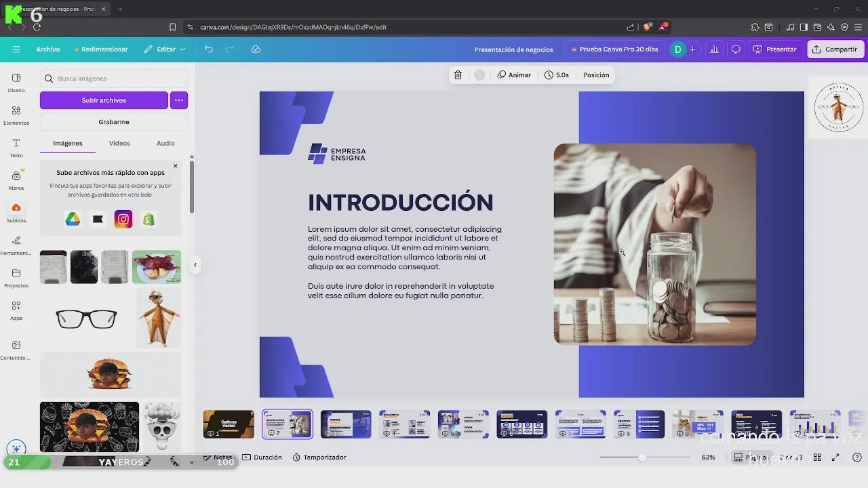Viewport: 868px width, 488px height.
Task: Redo the last action
Action: tap(230, 49)
